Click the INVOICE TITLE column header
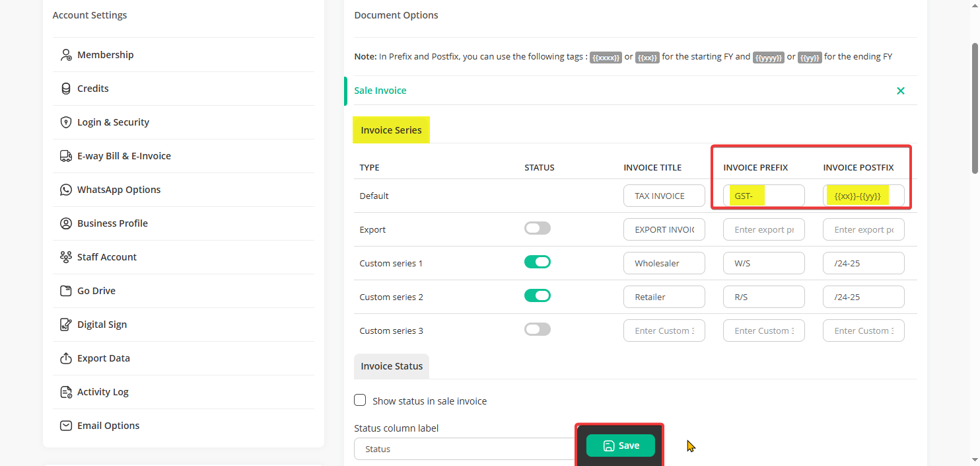The height and width of the screenshot is (466, 980). (x=652, y=167)
